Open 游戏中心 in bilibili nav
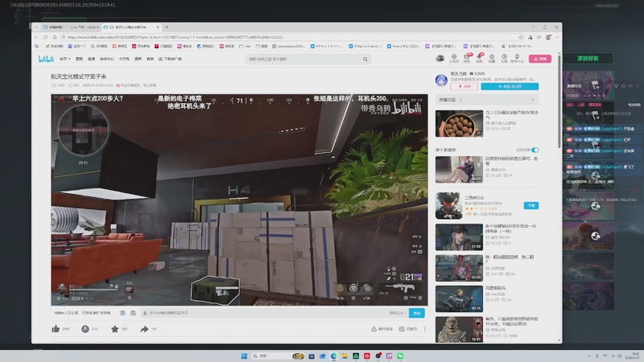 tap(107, 59)
